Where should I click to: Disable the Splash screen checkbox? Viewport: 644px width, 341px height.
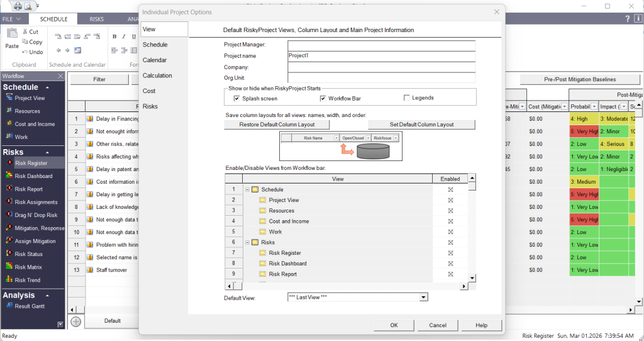(236, 99)
